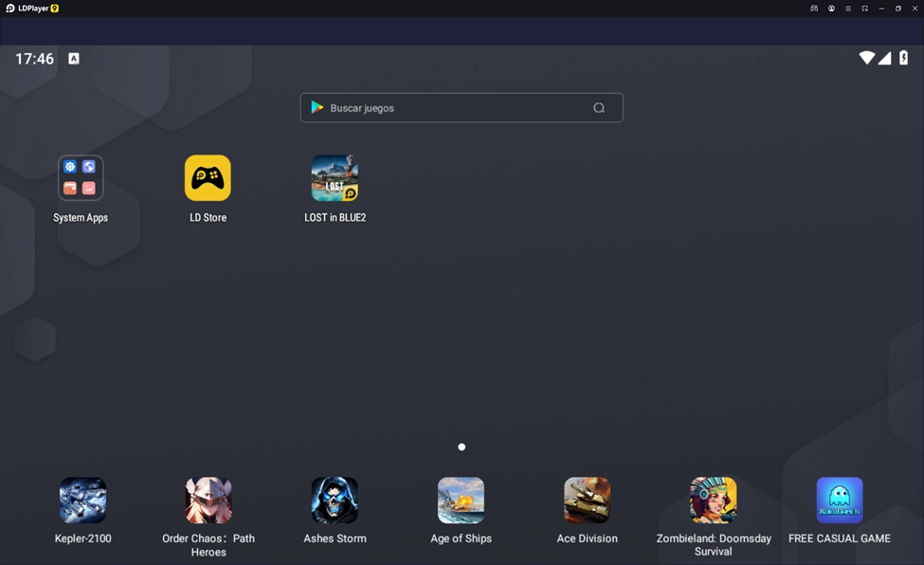This screenshot has width=924, height=565.
Task: Launch the LD Store app
Action: tap(208, 178)
